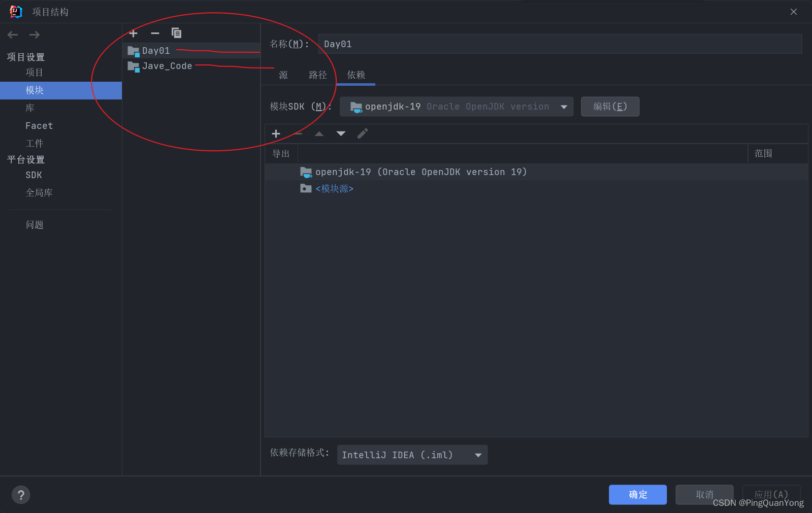Add a new module with plus icon
Screen dimensions: 812x513
pyautogui.click(x=134, y=33)
